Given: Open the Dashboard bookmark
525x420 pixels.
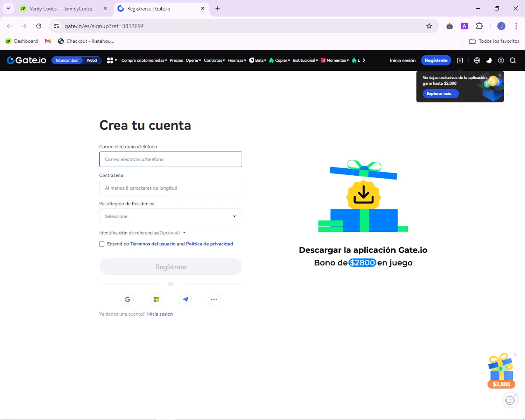Looking at the screenshot, I should tap(22, 41).
